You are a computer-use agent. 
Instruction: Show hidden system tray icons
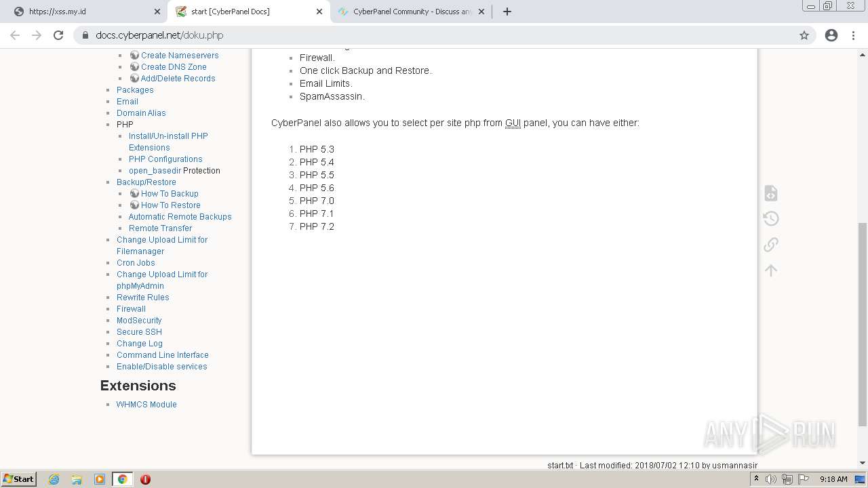coord(756,479)
